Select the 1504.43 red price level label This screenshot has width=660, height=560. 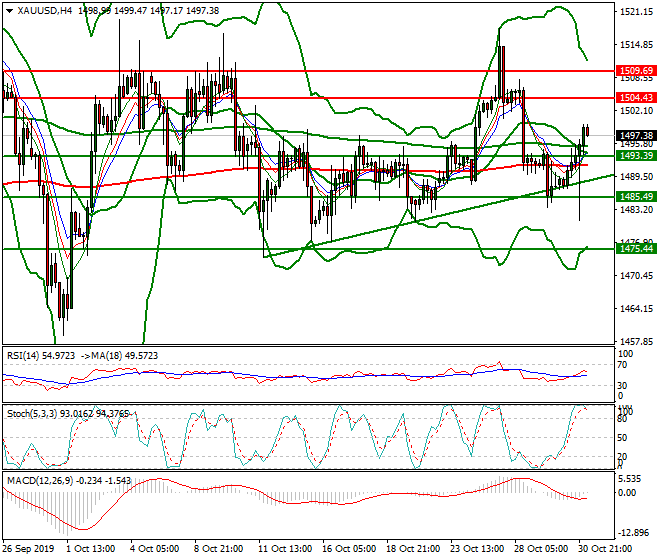(636, 98)
